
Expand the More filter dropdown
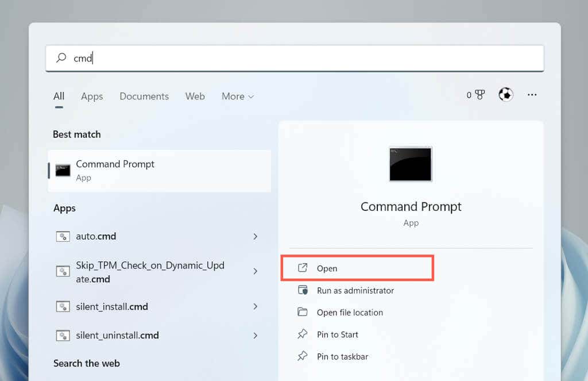tap(238, 97)
